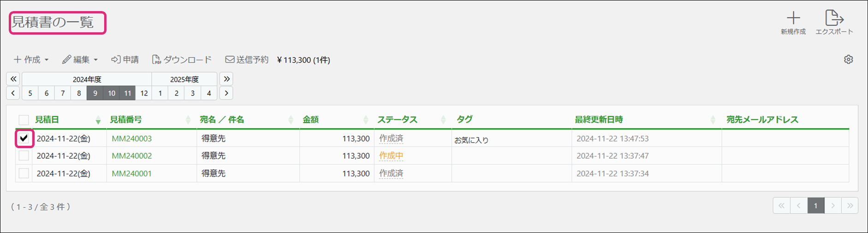The height and width of the screenshot is (233, 868).
Task: Jump forward with the double-right month arrow
Action: (226, 79)
